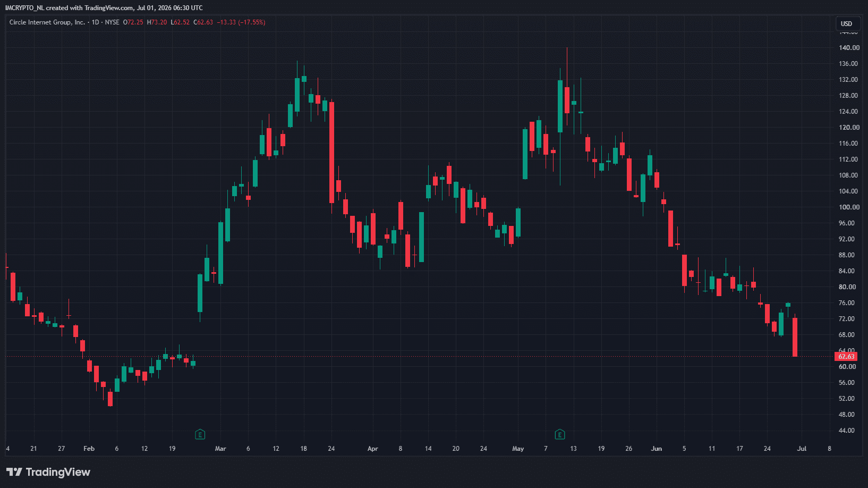Click the earnings E marker in May
Viewport: 868px width, 488px height.
coord(560,434)
